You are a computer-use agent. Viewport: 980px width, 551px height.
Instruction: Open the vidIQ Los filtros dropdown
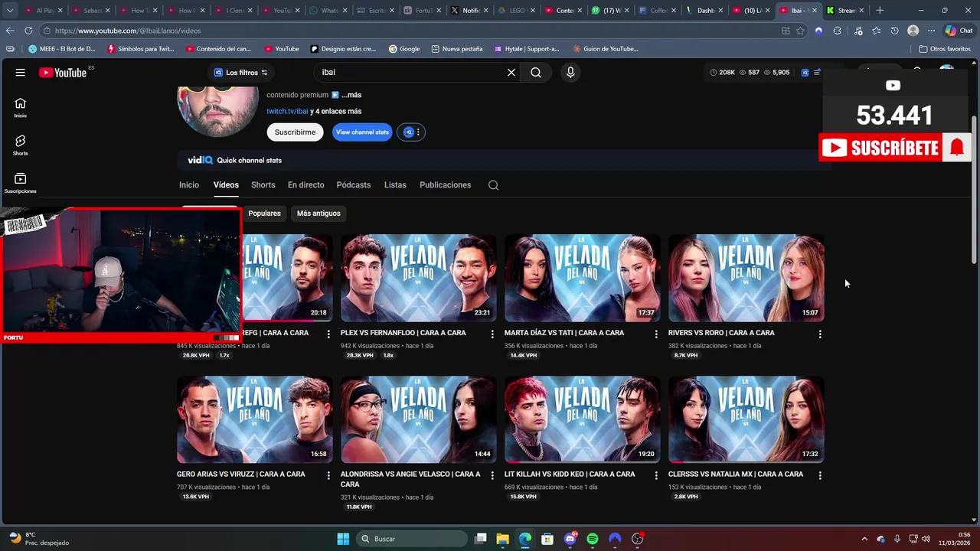241,73
